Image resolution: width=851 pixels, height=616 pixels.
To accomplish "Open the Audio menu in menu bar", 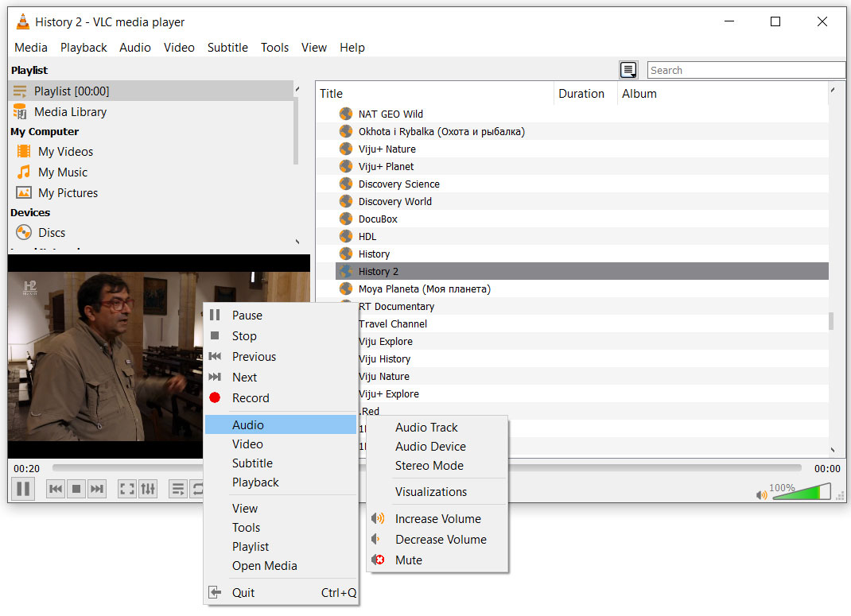I will coord(135,47).
